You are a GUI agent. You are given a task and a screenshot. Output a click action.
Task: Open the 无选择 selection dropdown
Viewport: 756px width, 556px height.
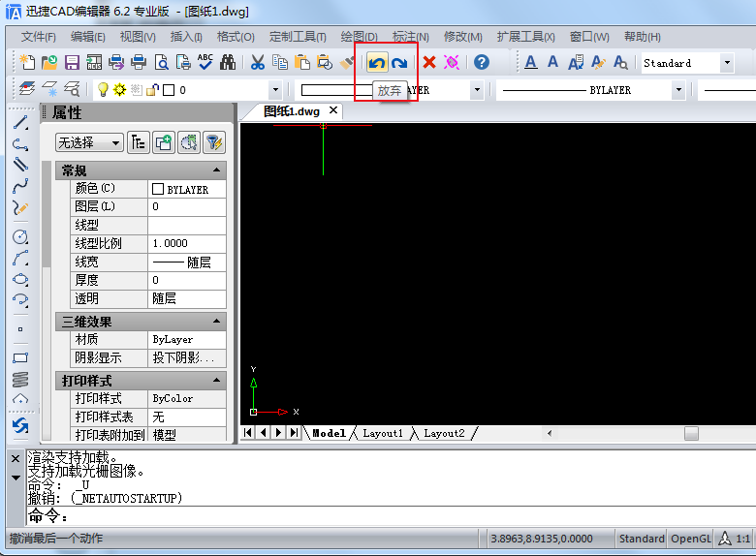coord(89,142)
